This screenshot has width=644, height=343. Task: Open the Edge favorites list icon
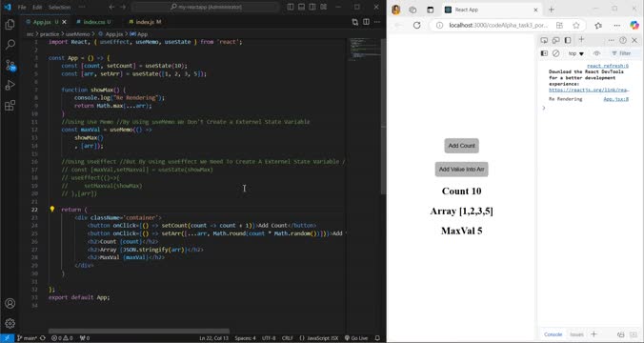coord(598,25)
